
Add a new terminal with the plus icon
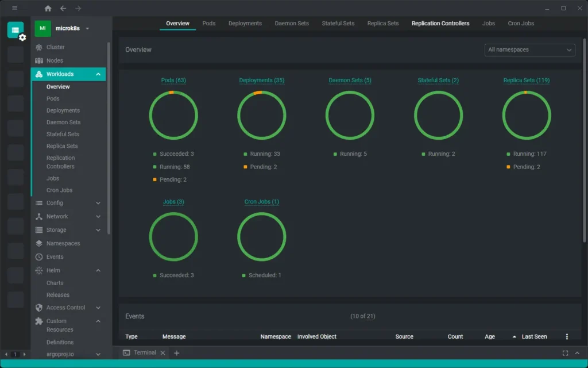(x=177, y=352)
